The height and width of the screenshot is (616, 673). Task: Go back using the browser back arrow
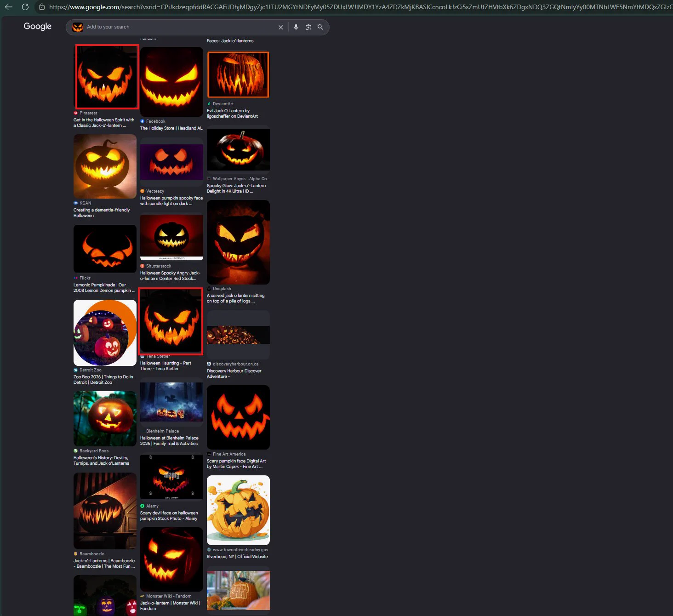[x=8, y=7]
